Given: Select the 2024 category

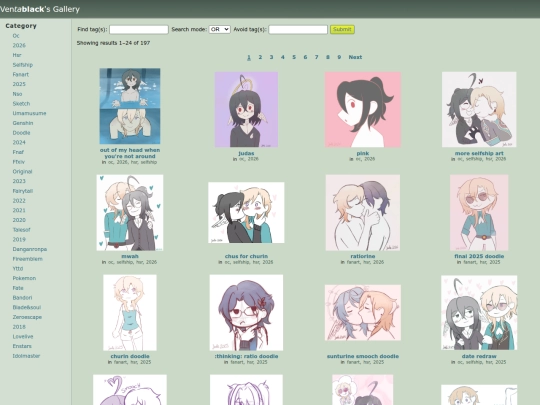Looking at the screenshot, I should pos(19,142).
